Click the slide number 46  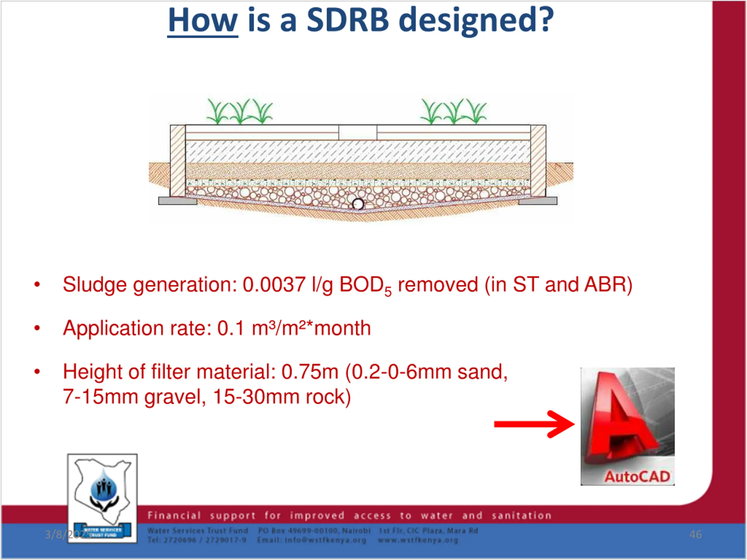(x=695, y=534)
